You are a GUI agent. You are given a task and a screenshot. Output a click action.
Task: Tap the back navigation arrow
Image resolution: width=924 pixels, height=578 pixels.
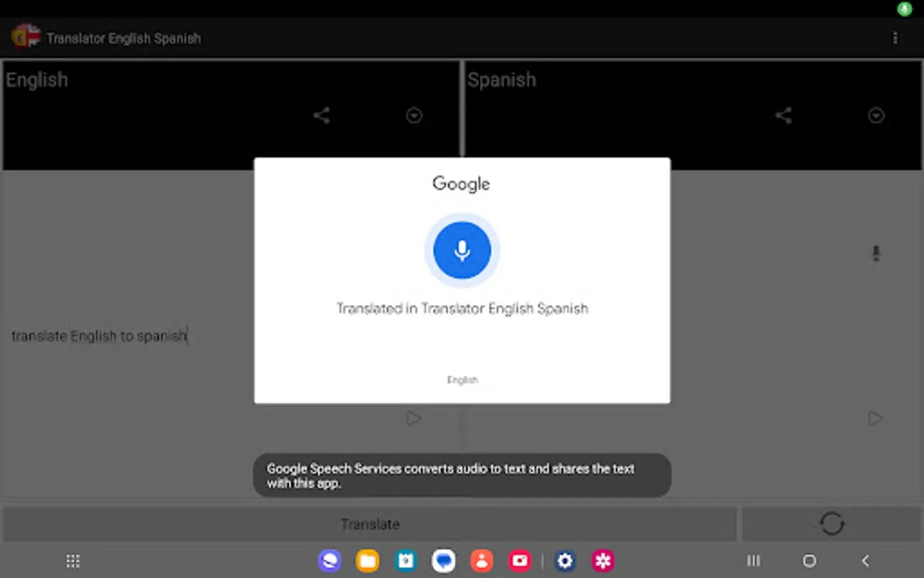click(x=866, y=561)
